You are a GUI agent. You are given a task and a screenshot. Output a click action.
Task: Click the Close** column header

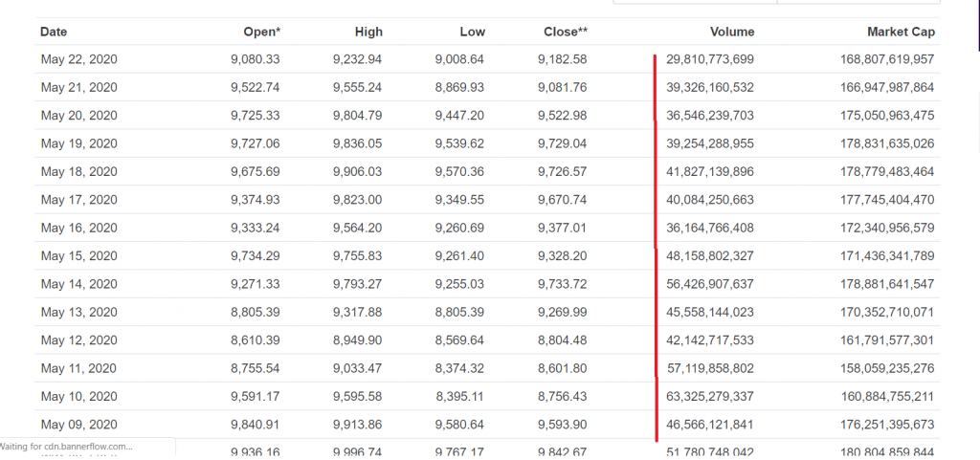566,32
